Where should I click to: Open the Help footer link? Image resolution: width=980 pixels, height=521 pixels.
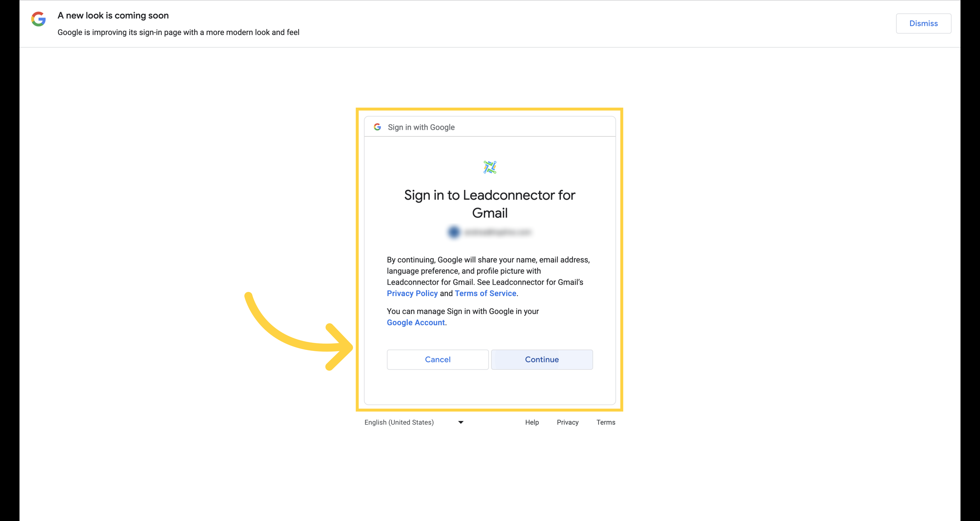(532, 422)
